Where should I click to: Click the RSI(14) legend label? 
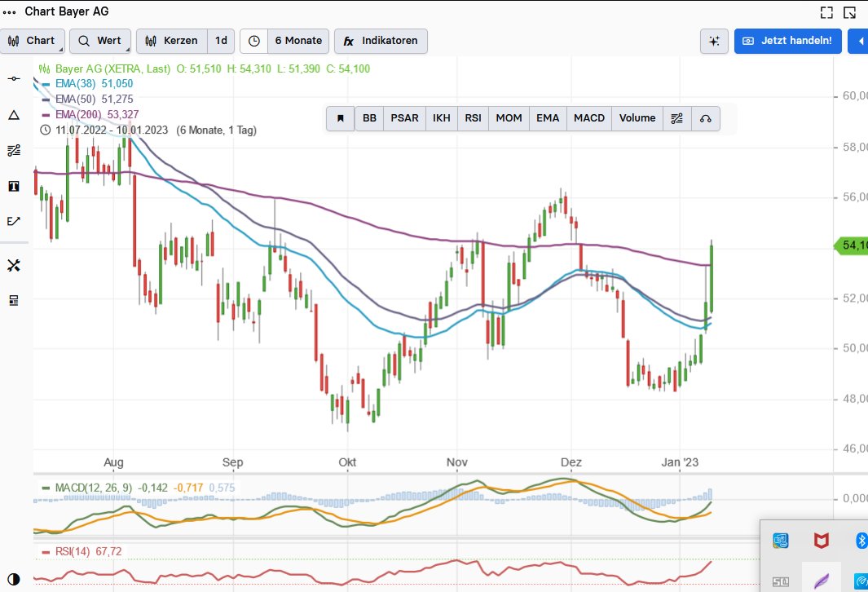click(x=73, y=551)
